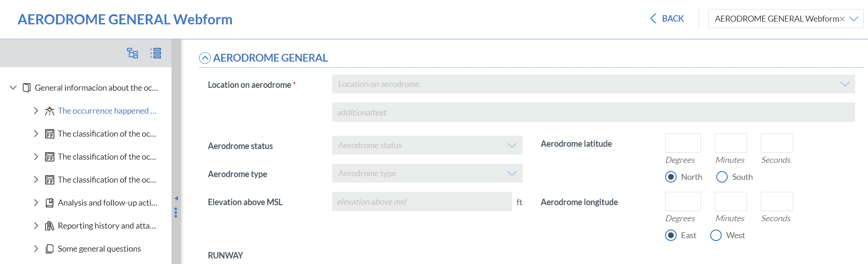This screenshot has width=868, height=264.
Task: Switch to list view icon in sidebar
Action: (155, 53)
